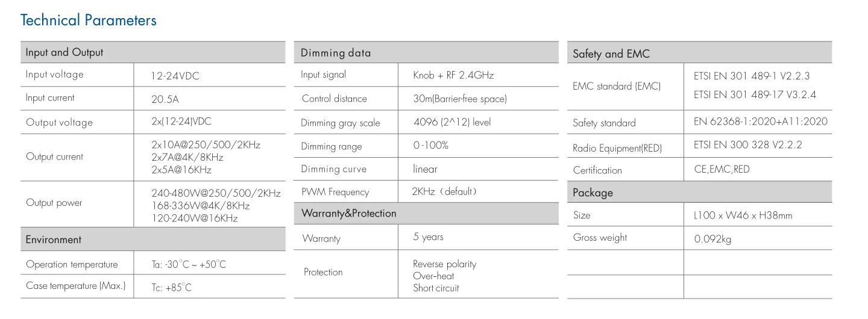Select the Dimming data section header
Viewport: 868px width, 319px height.
(x=336, y=53)
